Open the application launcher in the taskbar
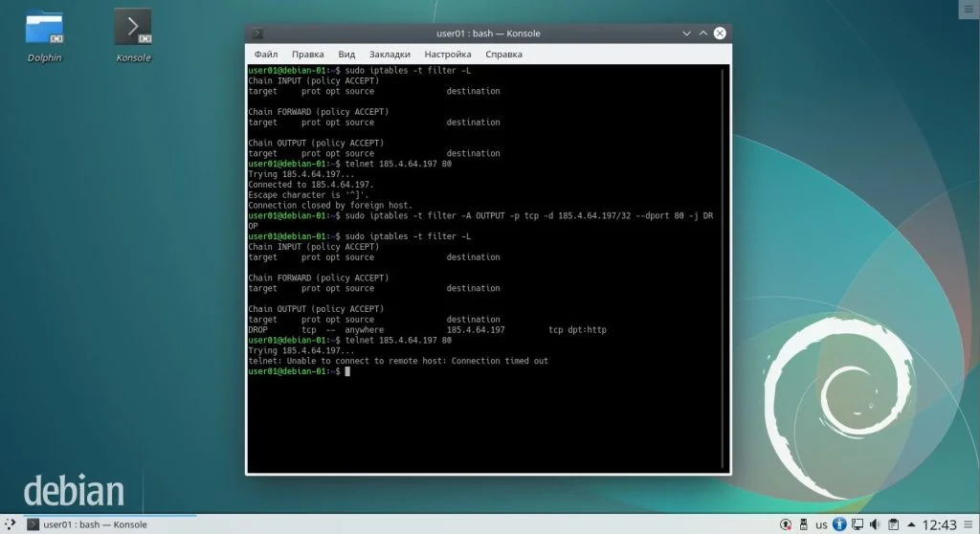Screen dimensions: 980x534 coord(10,524)
